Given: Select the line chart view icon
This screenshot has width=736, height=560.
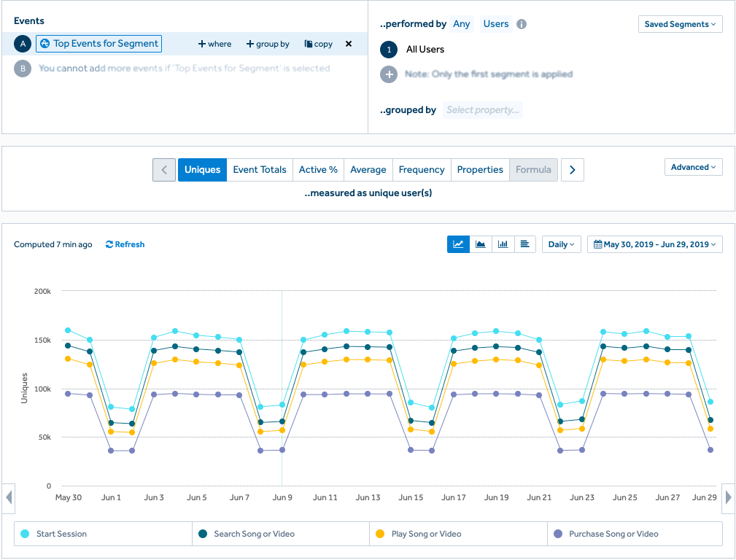Looking at the screenshot, I should click(458, 244).
